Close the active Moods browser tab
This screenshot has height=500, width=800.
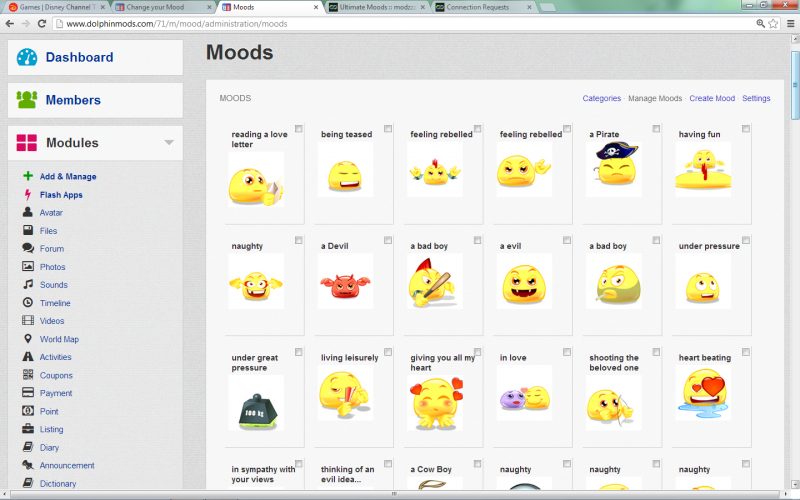(x=316, y=7)
